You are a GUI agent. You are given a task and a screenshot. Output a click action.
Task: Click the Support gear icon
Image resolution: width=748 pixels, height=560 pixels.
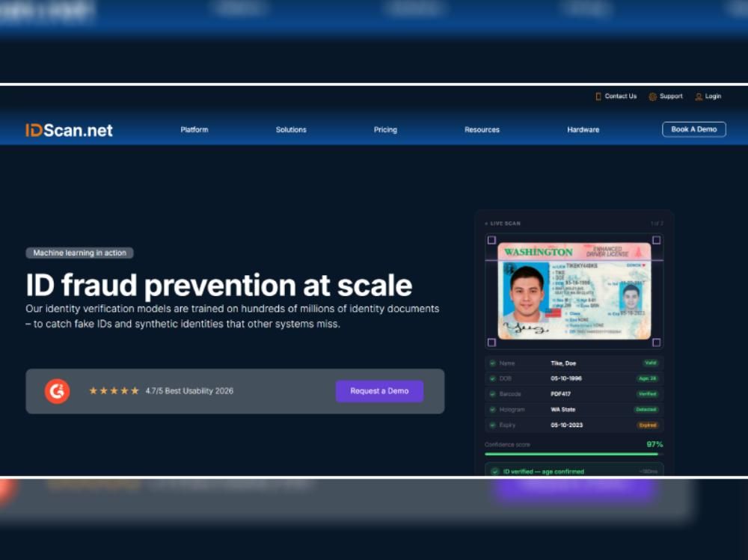(x=652, y=97)
